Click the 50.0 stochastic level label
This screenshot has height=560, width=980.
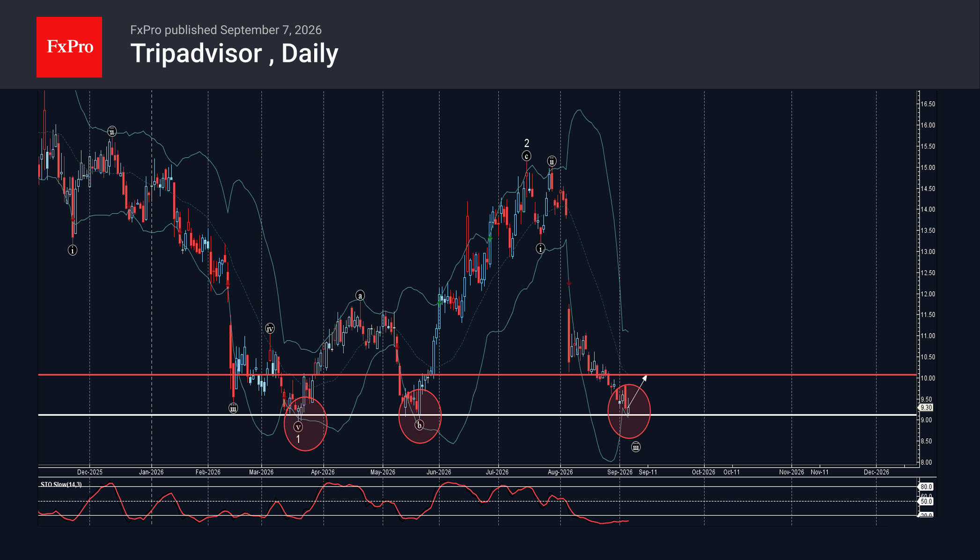926,501
